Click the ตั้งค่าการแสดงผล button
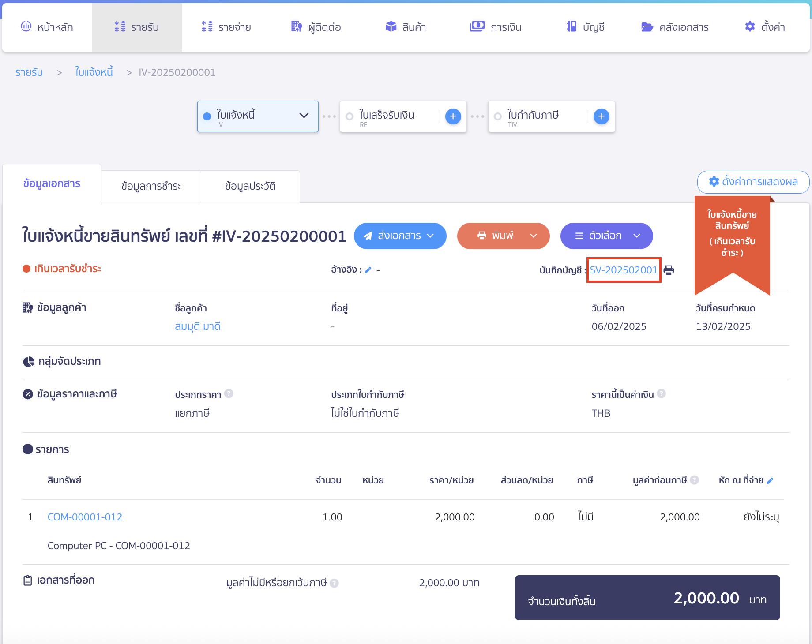This screenshot has width=812, height=644. pyautogui.click(x=753, y=182)
